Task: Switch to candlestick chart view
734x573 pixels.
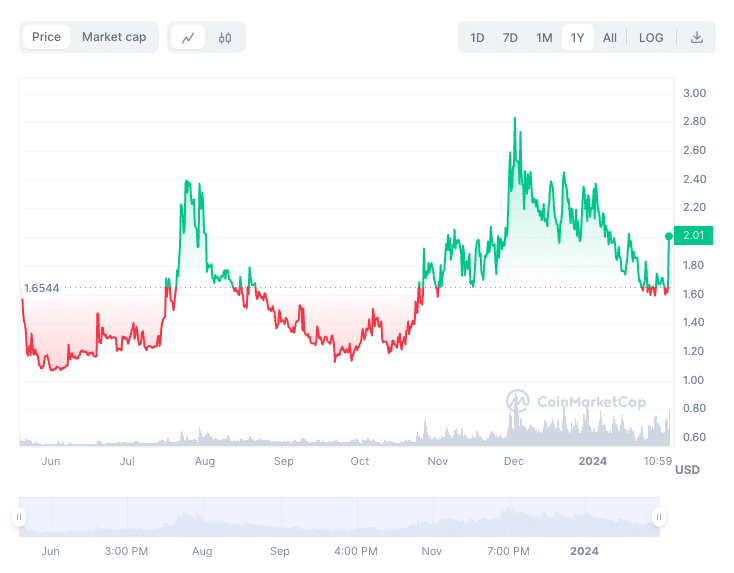Action: pos(225,38)
